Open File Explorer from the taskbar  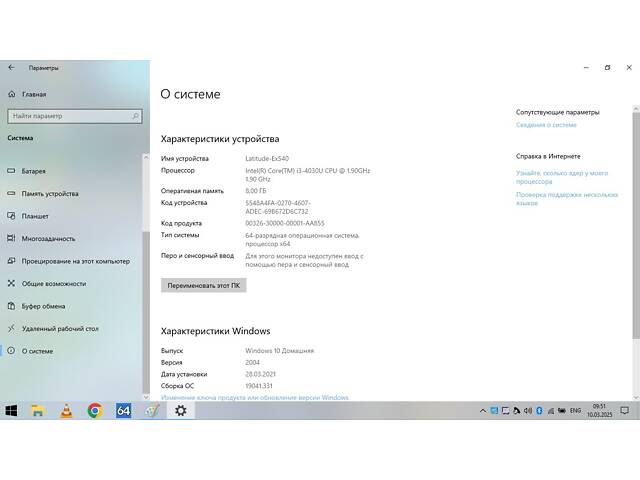click(x=38, y=411)
